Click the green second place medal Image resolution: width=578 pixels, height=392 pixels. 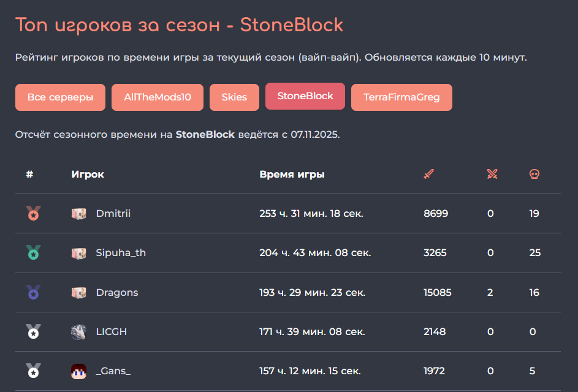pyautogui.click(x=33, y=253)
